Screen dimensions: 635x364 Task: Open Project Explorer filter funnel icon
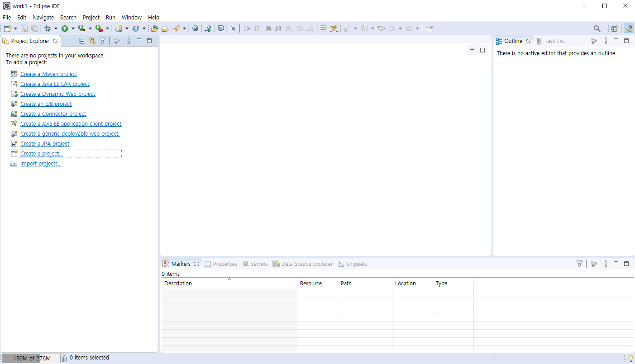103,41
